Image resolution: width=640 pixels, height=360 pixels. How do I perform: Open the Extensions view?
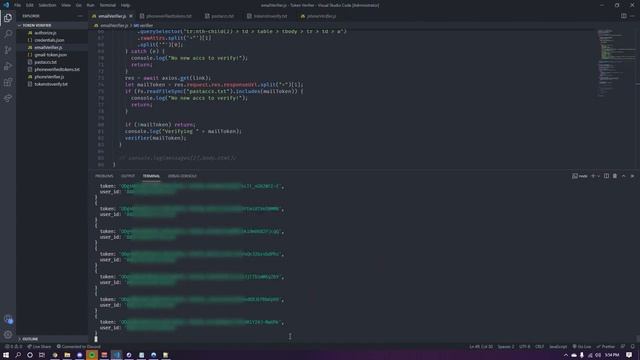pos(8,82)
